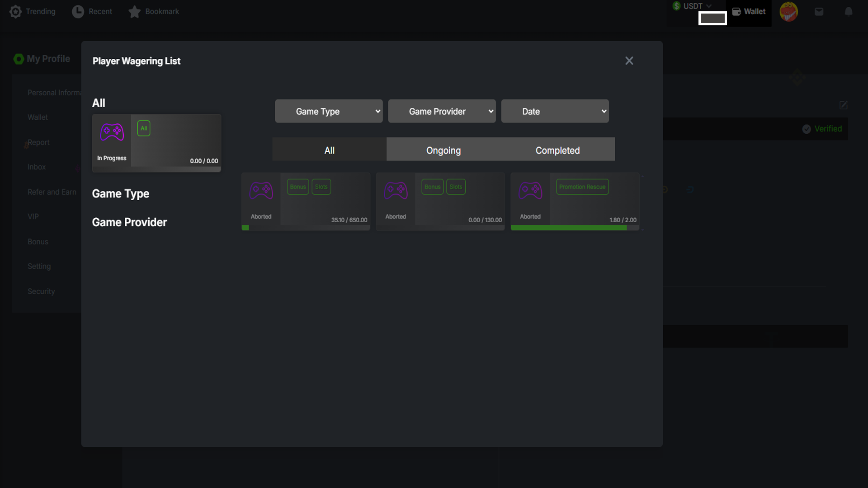Click the In Progress controller icon

[x=112, y=132]
